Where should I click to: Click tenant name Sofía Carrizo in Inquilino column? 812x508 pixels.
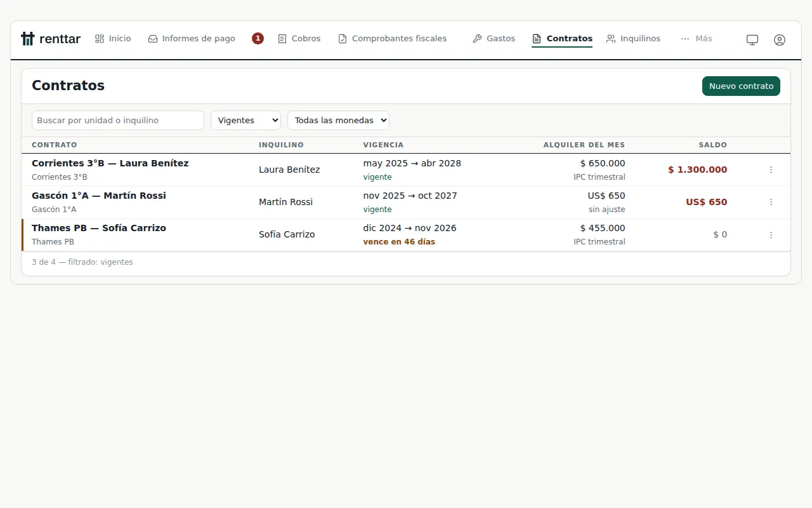[x=287, y=234]
